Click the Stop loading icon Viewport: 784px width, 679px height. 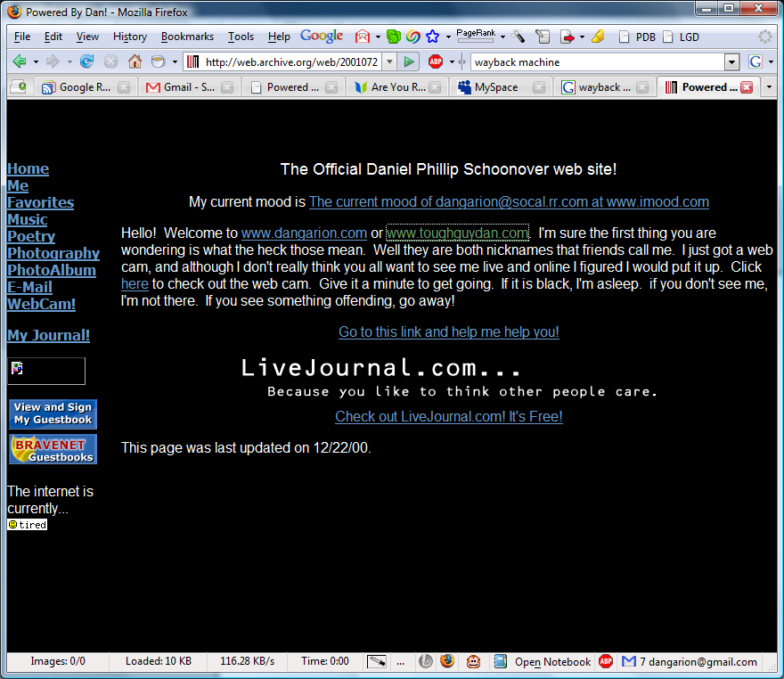(x=110, y=61)
